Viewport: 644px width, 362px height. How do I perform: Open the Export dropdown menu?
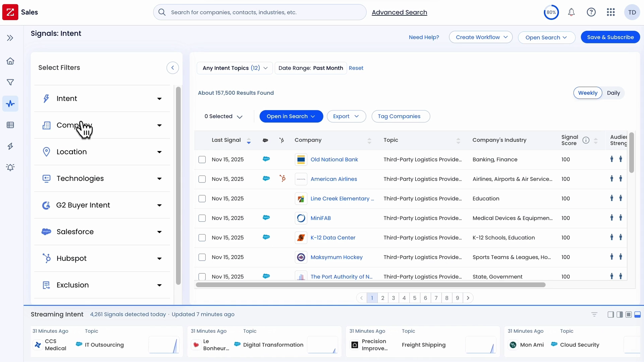point(346,116)
